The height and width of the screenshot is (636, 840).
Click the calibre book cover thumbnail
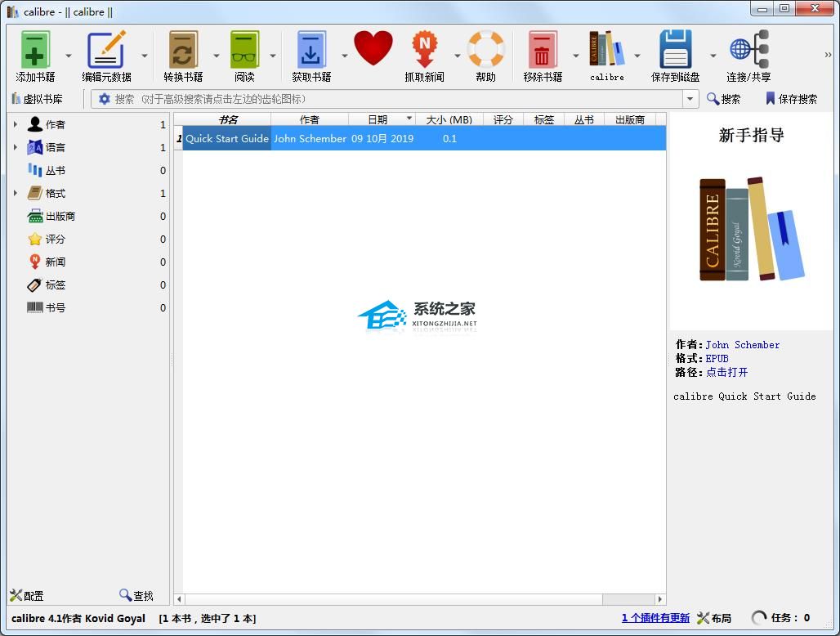coord(752,229)
